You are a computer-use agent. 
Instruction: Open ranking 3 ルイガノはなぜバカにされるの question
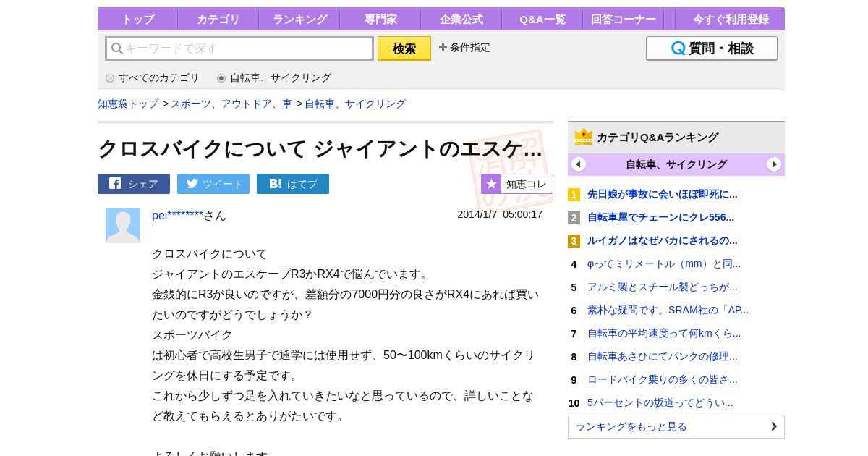pyautogui.click(x=663, y=240)
